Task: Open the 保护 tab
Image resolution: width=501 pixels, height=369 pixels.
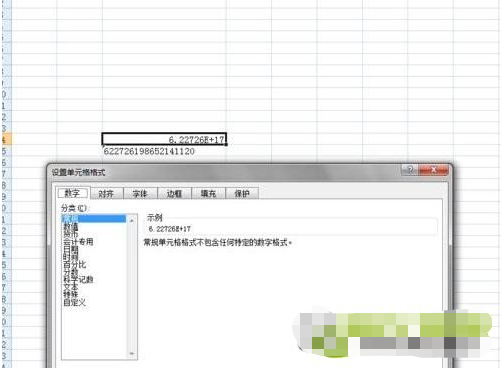Action: [x=242, y=194]
